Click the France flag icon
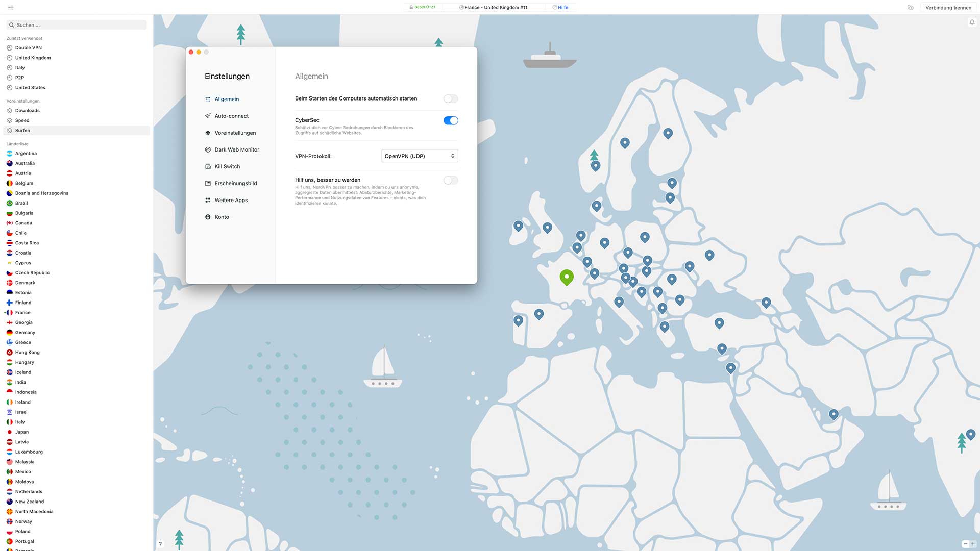Viewport: 980px width, 551px height. click(x=9, y=313)
